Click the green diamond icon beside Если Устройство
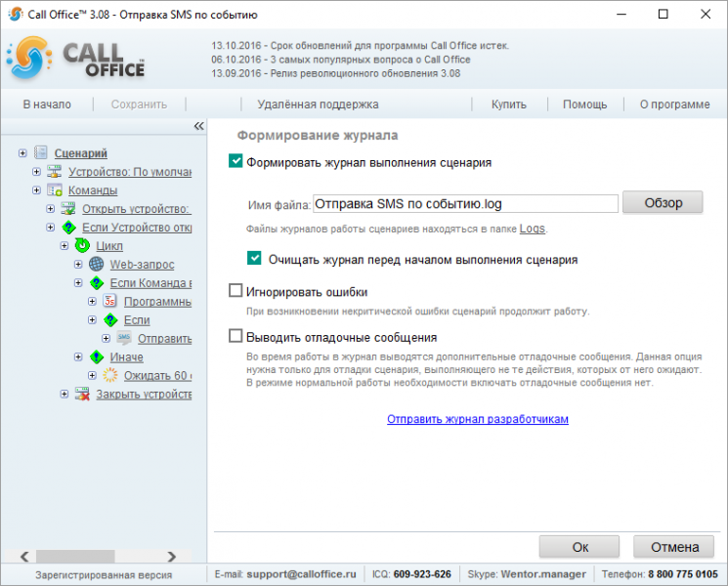 pos(68,227)
